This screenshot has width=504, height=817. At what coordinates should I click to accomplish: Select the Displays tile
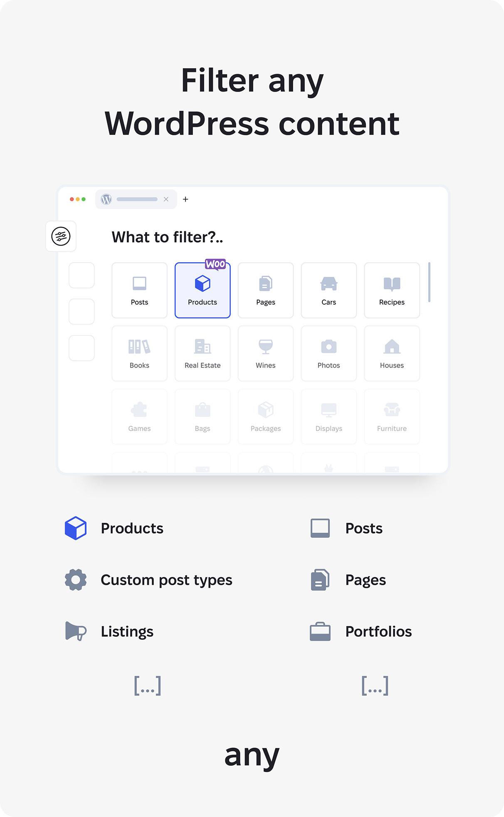coord(329,417)
